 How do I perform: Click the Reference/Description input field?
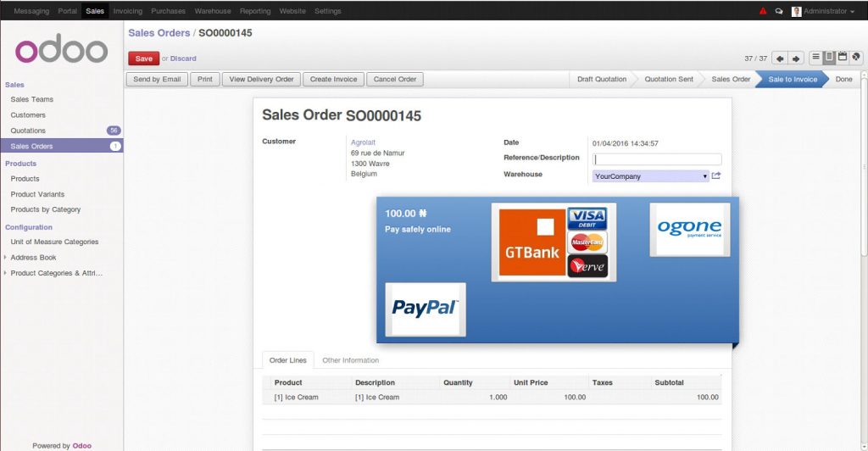[657, 159]
